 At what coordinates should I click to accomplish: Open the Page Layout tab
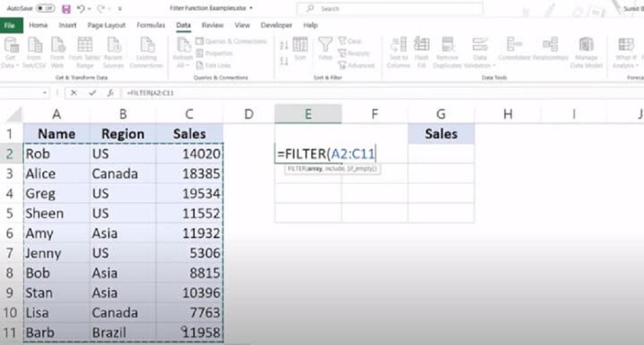pos(106,25)
